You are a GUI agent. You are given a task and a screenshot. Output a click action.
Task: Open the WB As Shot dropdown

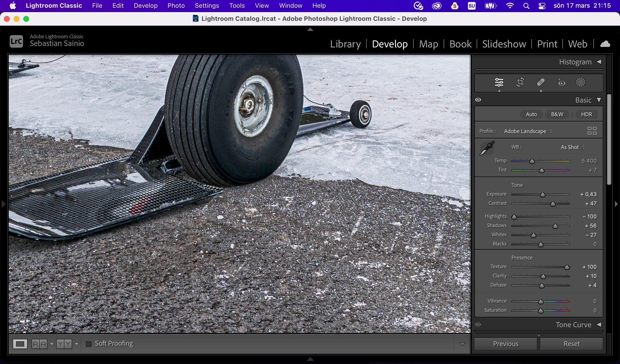pyautogui.click(x=572, y=147)
